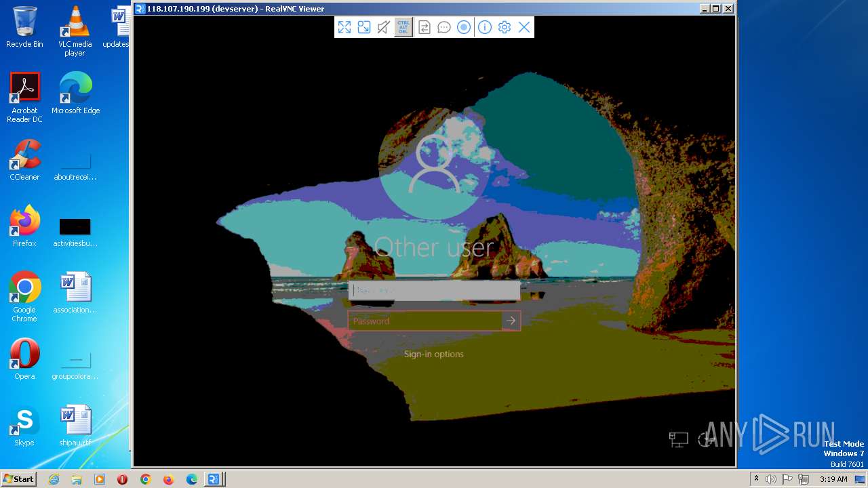Image resolution: width=868 pixels, height=488 pixels.
Task: Open Edge from the taskbar
Action: pyautogui.click(x=192, y=479)
